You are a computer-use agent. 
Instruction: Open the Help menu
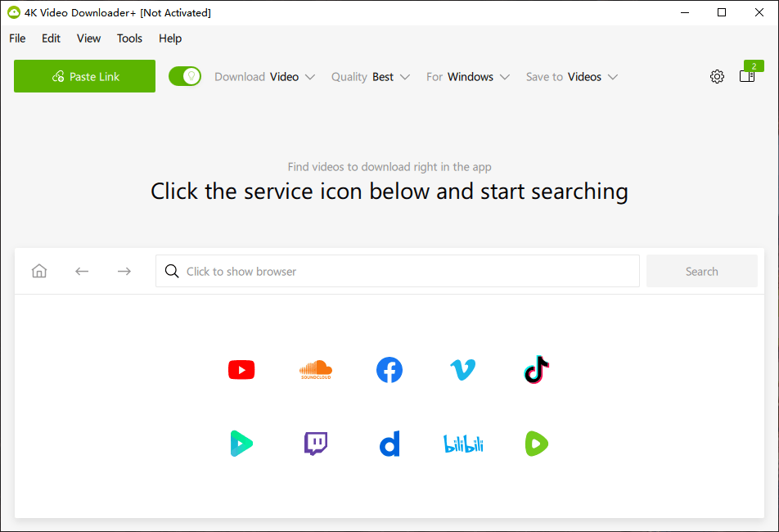coord(170,38)
